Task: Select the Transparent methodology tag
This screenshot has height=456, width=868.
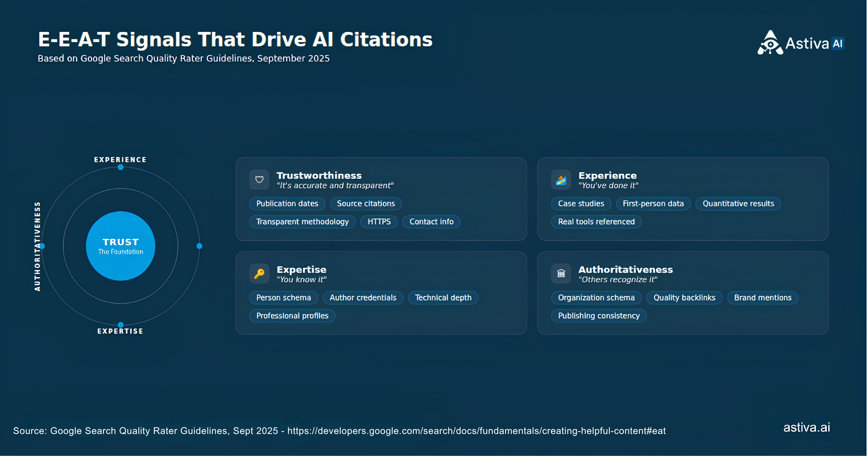Action: [302, 222]
